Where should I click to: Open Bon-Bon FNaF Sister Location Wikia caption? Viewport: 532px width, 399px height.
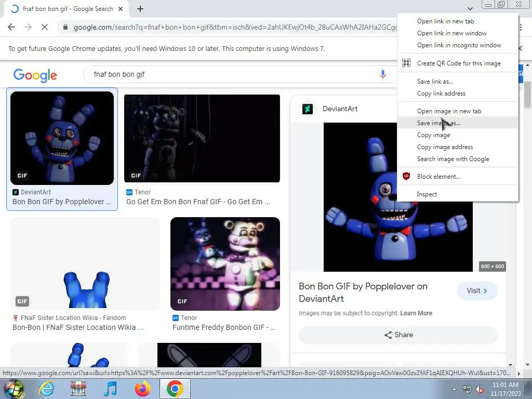coord(78,327)
